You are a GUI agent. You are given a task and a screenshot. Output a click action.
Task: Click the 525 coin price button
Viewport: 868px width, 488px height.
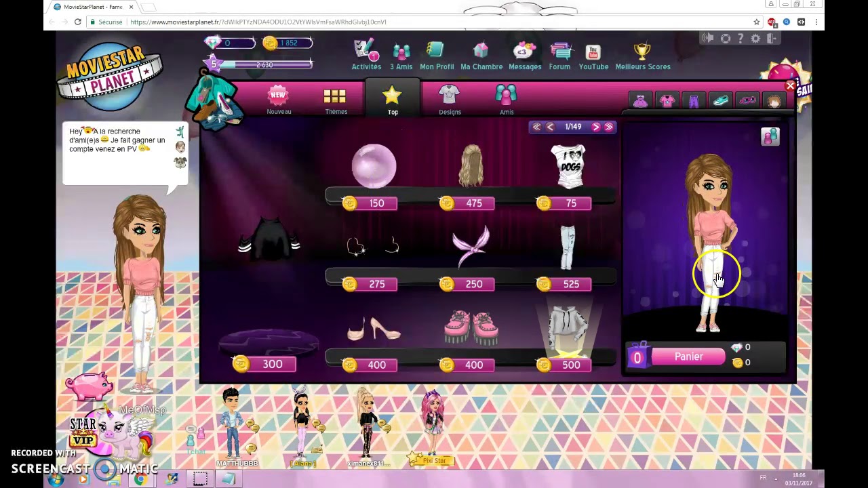tap(564, 284)
